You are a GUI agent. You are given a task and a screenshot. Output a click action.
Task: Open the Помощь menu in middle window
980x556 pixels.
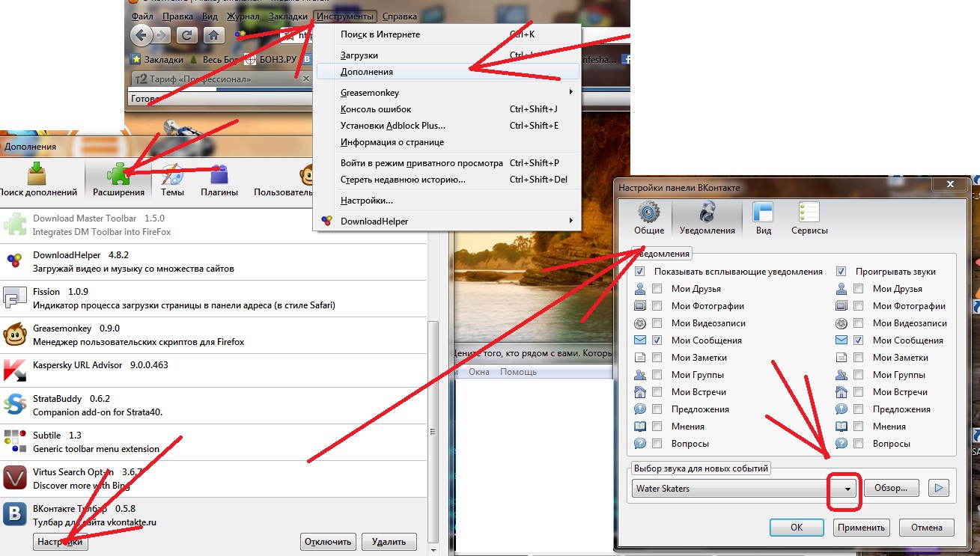[x=518, y=372]
